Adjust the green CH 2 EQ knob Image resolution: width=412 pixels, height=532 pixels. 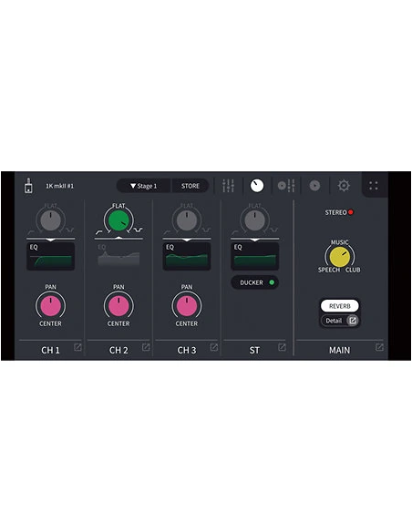(x=118, y=220)
